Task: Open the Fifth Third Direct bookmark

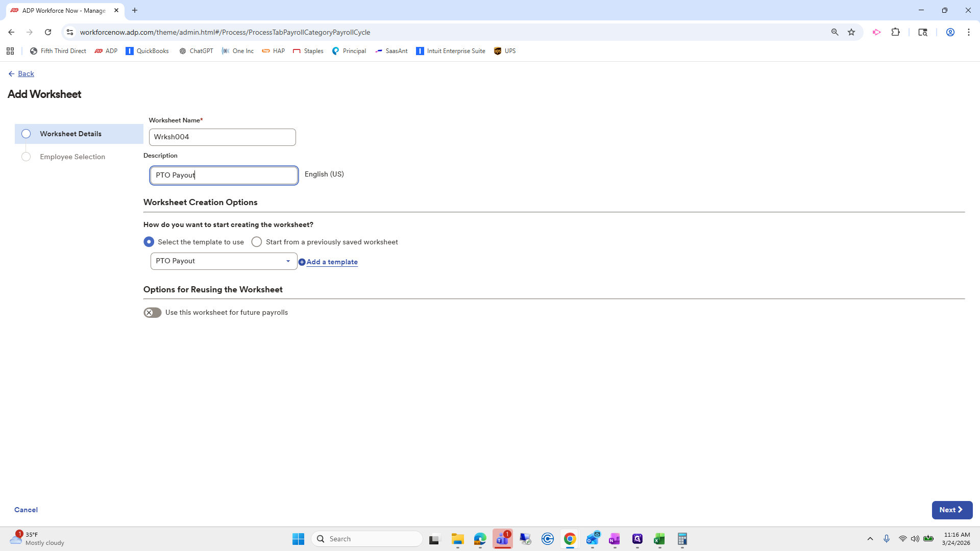Action: click(x=58, y=51)
